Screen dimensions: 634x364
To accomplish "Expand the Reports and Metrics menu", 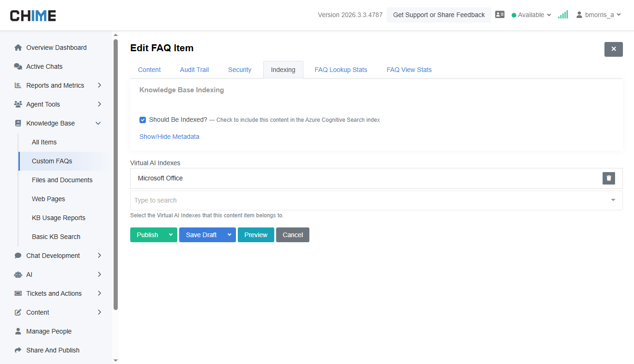I will click(99, 85).
